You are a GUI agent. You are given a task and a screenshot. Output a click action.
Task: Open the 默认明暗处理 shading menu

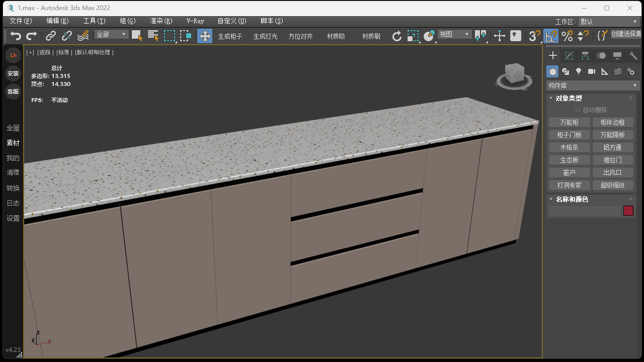95,52
